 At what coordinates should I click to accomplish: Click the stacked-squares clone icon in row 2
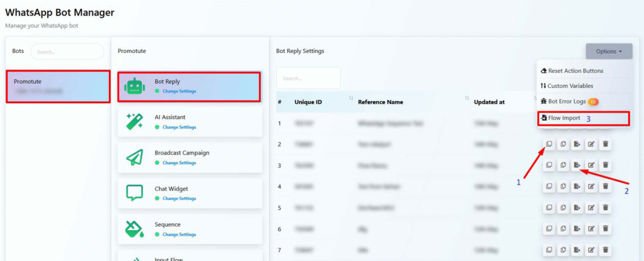548,144
